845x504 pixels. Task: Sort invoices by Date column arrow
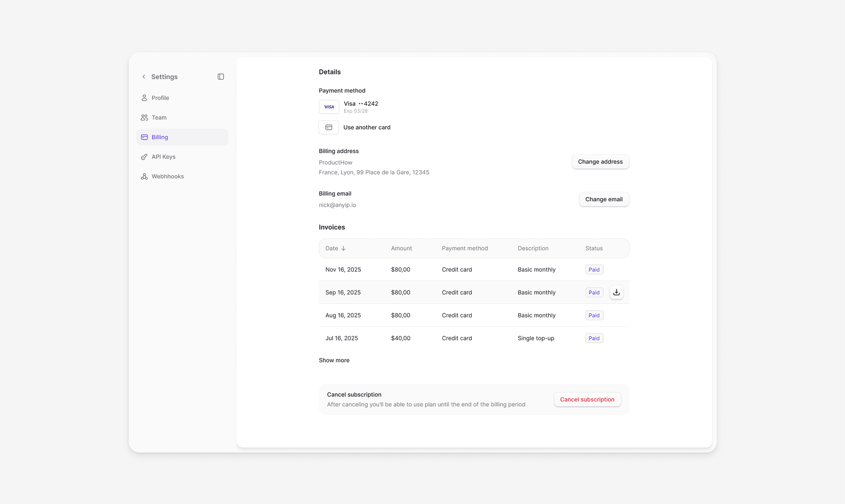[x=343, y=248]
